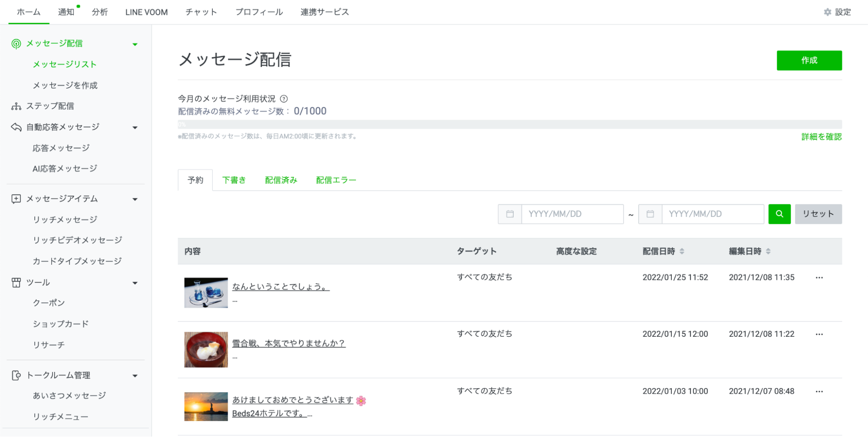The height and width of the screenshot is (437, 868).
Task: Click the message usage progress bar
Action: 509,125
